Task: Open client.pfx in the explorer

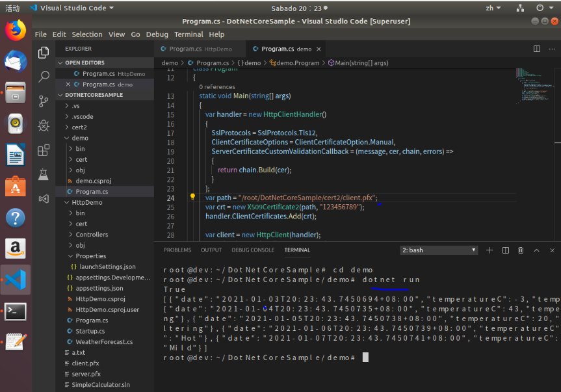Action: pyautogui.click(x=105, y=363)
